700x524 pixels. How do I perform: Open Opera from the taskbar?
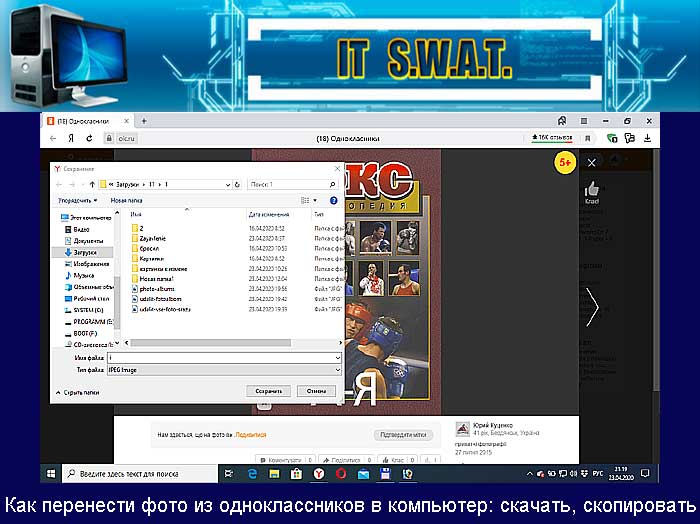(341, 474)
